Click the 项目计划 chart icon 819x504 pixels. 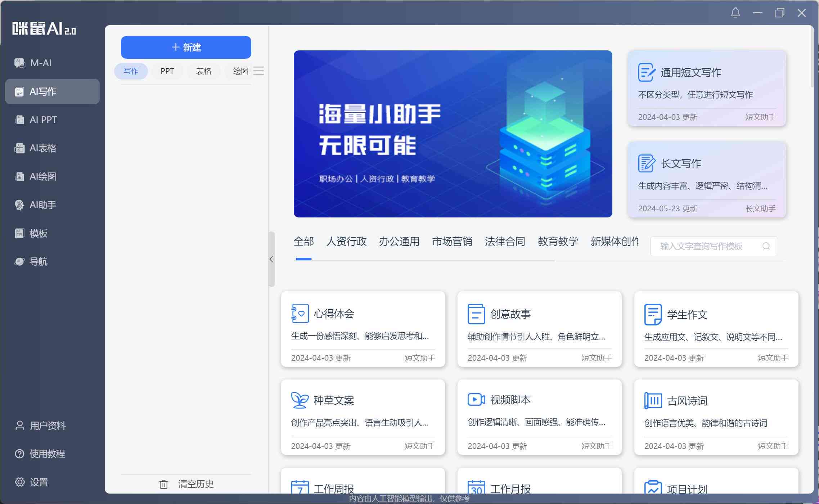pyautogui.click(x=653, y=487)
